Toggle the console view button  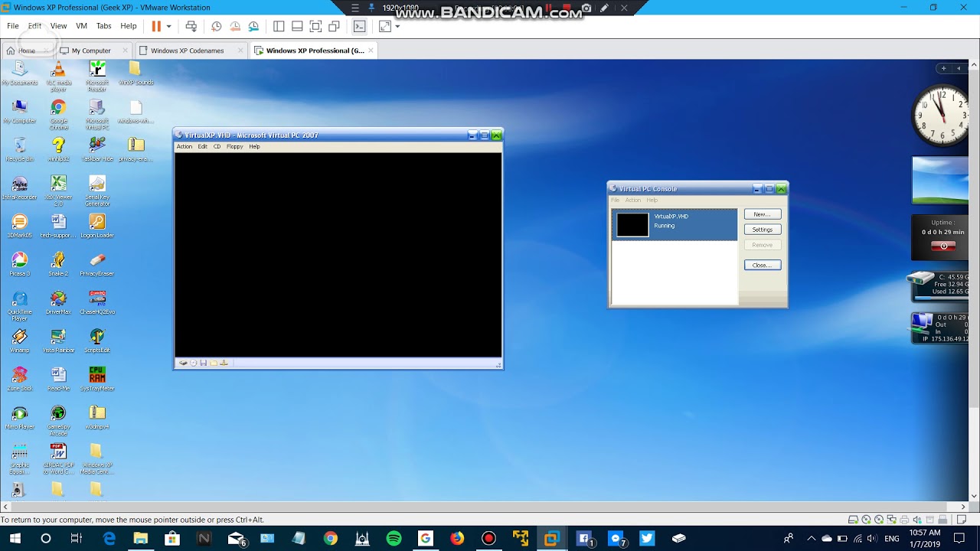[x=359, y=26]
